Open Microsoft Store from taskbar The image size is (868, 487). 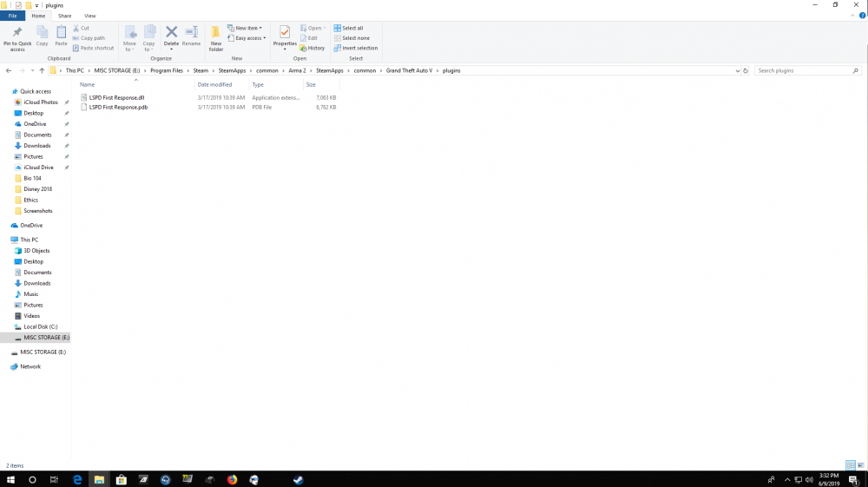click(x=122, y=479)
